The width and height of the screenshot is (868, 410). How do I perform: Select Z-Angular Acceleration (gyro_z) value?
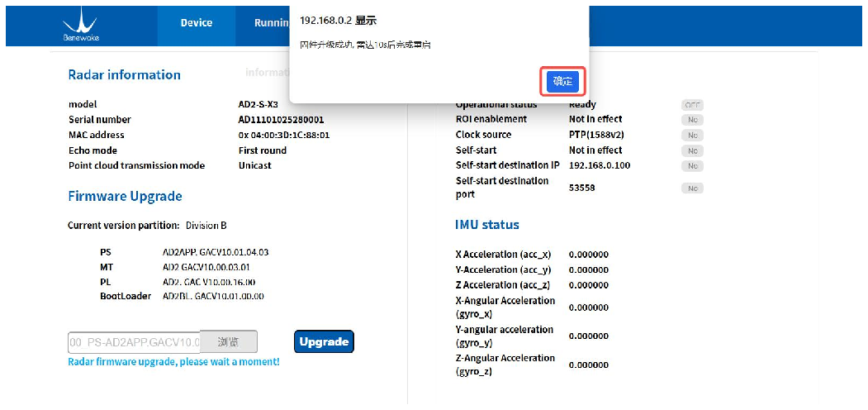click(589, 365)
